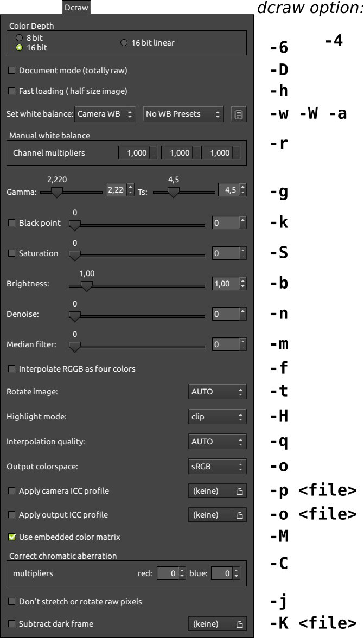
Task: Click the Gamma slider handle
Action: click(x=57, y=192)
